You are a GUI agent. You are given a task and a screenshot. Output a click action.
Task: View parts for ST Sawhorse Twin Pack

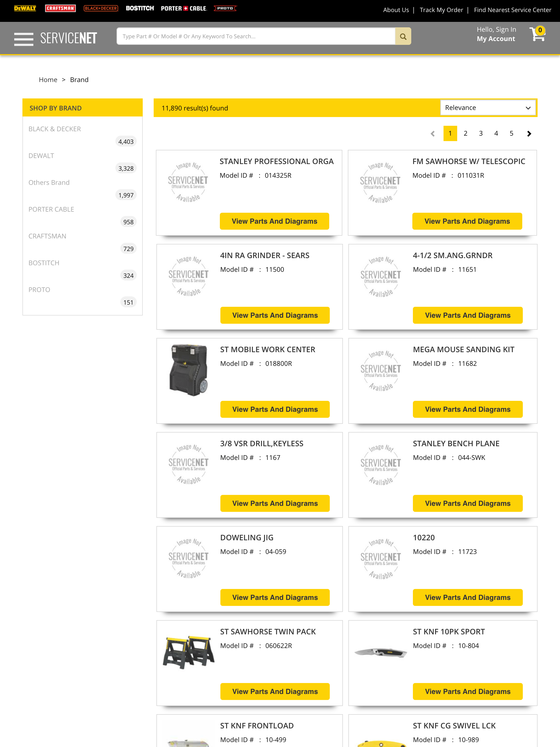coord(275,691)
